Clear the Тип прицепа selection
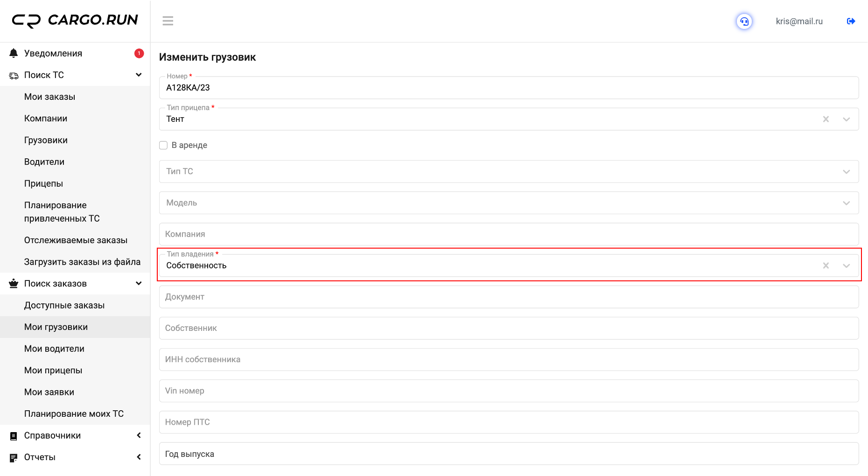The width and height of the screenshot is (868, 476). pos(826,119)
